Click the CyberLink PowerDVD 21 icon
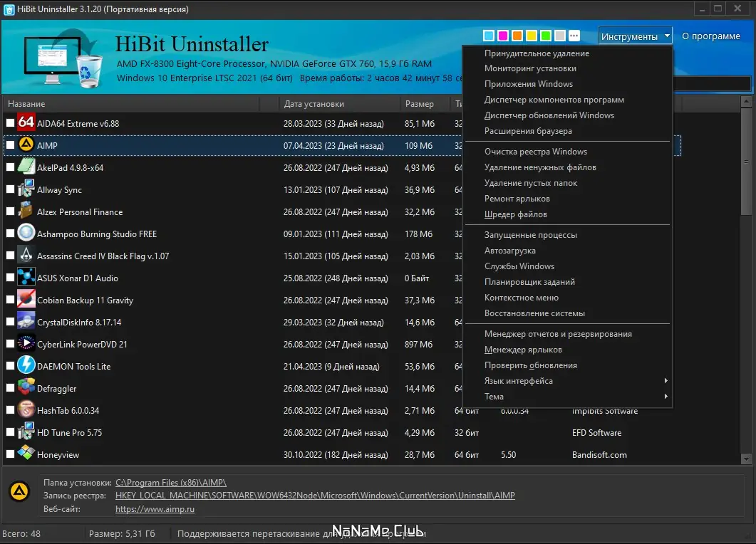The height and width of the screenshot is (544, 756). tap(26, 343)
